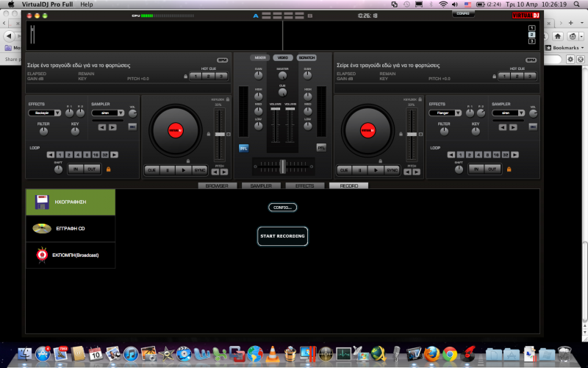Click the left deck pitch slider handle
The image size is (588, 368).
click(x=220, y=134)
